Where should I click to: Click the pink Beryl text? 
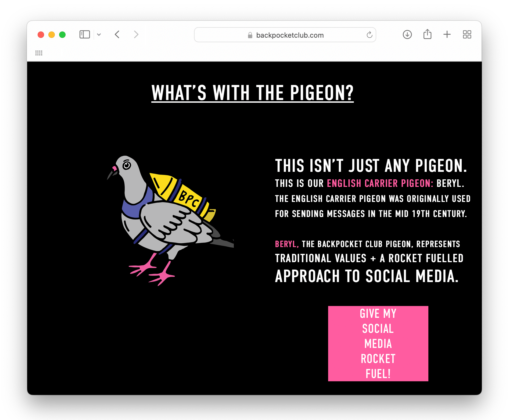click(x=287, y=244)
